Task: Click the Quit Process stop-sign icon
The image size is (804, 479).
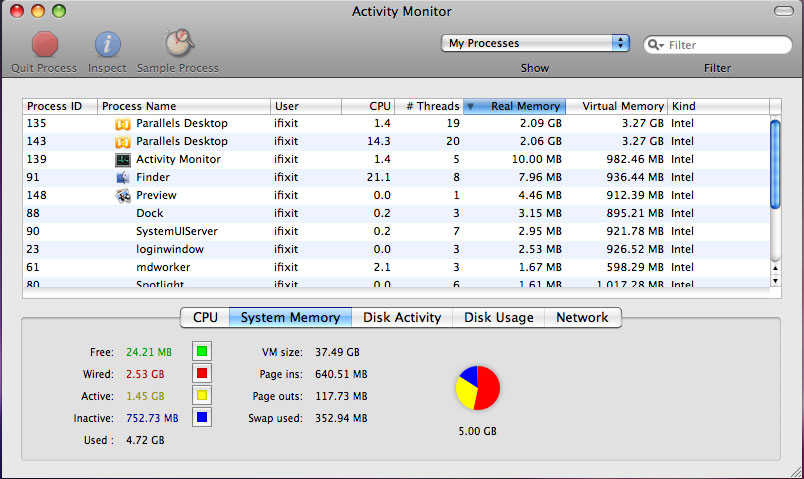Action: (45, 44)
